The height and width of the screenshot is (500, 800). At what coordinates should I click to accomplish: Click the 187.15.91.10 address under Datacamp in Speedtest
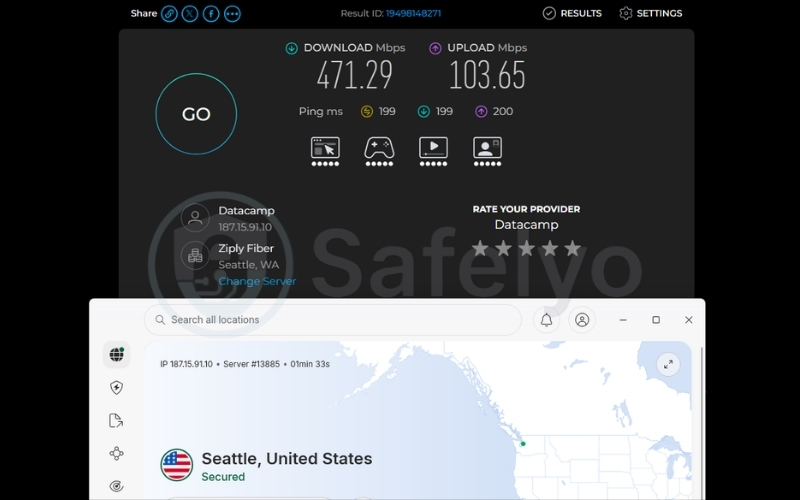[245, 227]
